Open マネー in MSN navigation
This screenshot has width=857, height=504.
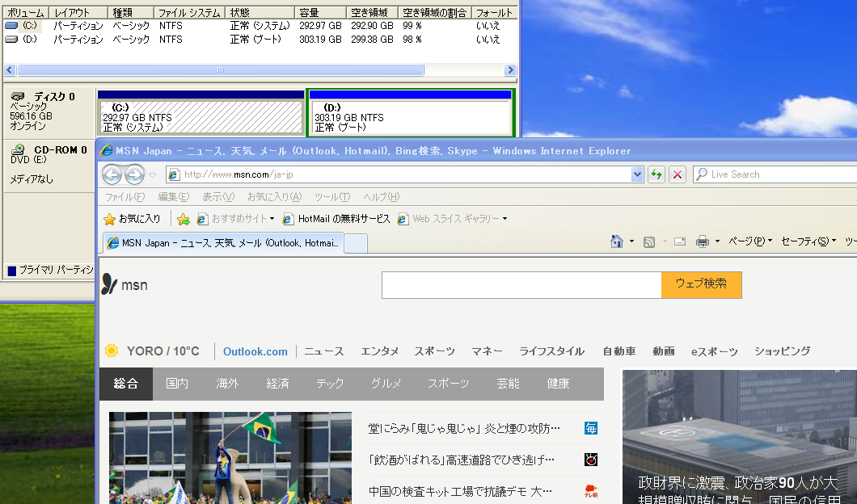[x=487, y=351]
